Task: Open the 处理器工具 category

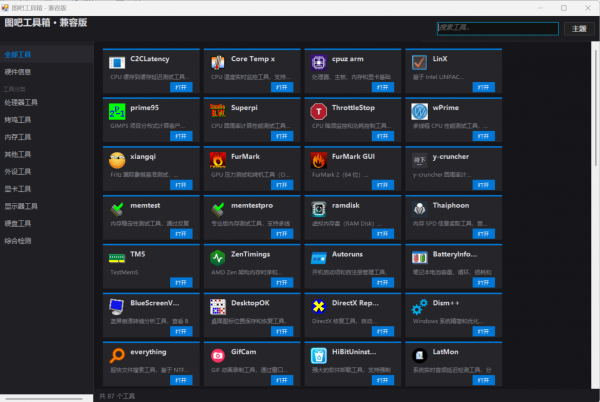Action: [47, 103]
